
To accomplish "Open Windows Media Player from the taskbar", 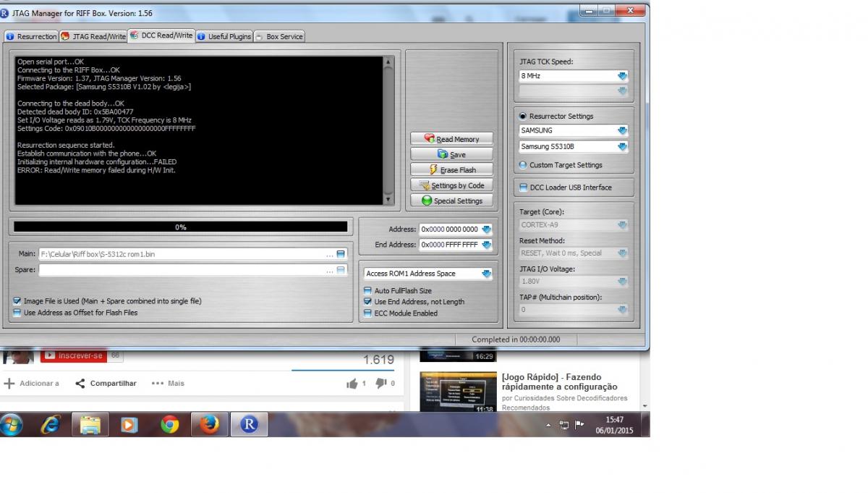I will [129, 424].
